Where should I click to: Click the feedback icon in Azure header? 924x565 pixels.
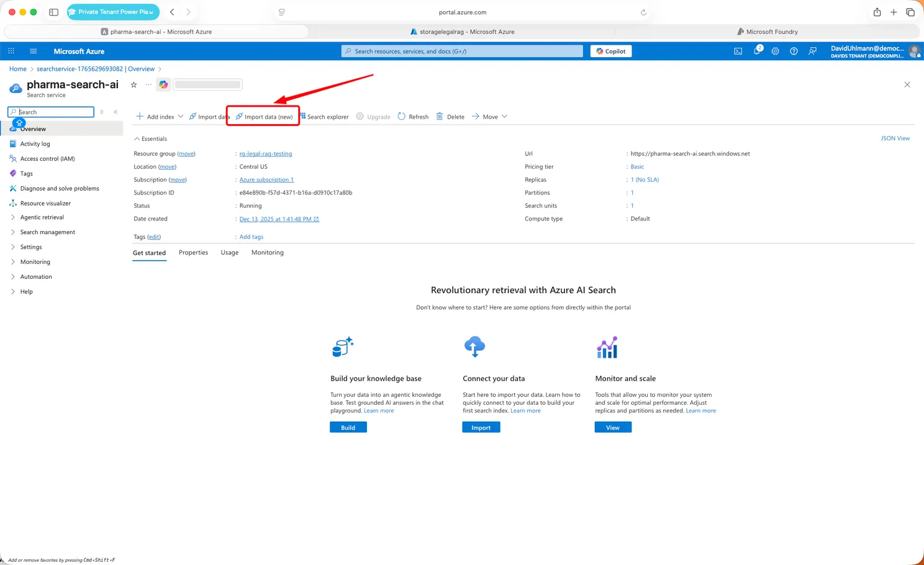pyautogui.click(x=812, y=52)
